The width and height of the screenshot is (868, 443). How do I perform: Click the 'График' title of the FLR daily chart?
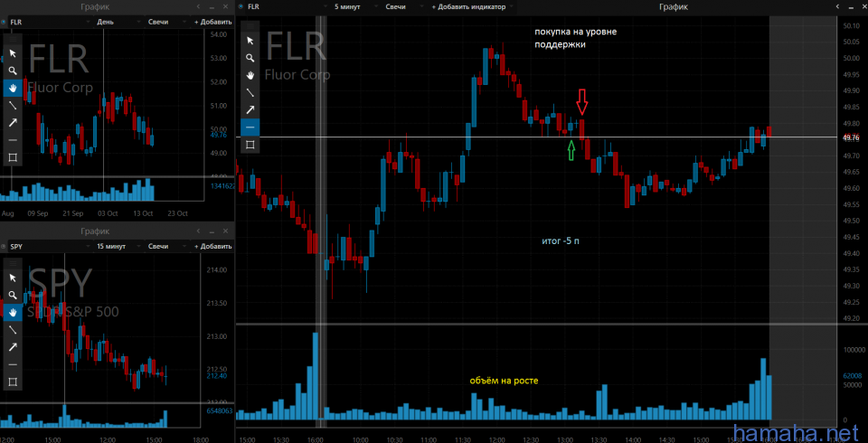click(95, 7)
